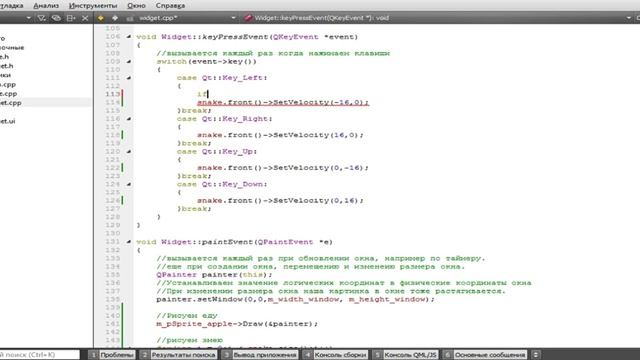Select the et.h file in sidebar

(x=7, y=66)
